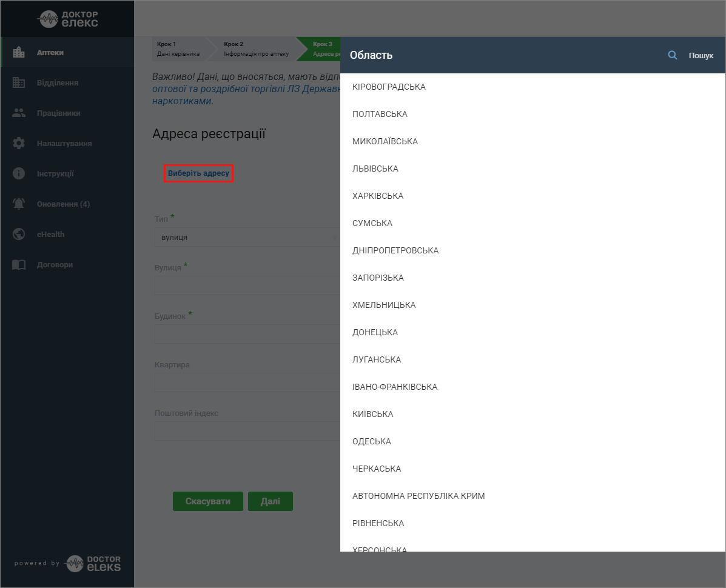This screenshot has width=726, height=588.
Task: Click the Доктор Елекс logo at top
Action: pos(68,19)
